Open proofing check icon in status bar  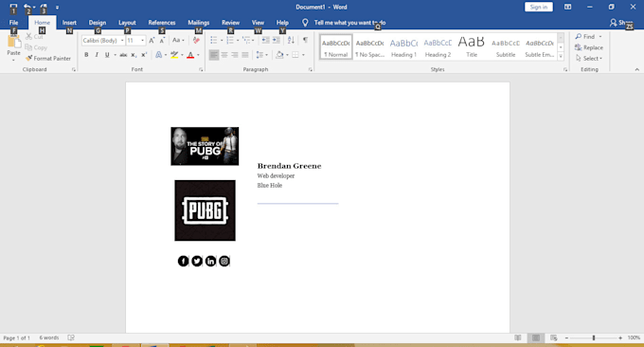click(x=71, y=338)
